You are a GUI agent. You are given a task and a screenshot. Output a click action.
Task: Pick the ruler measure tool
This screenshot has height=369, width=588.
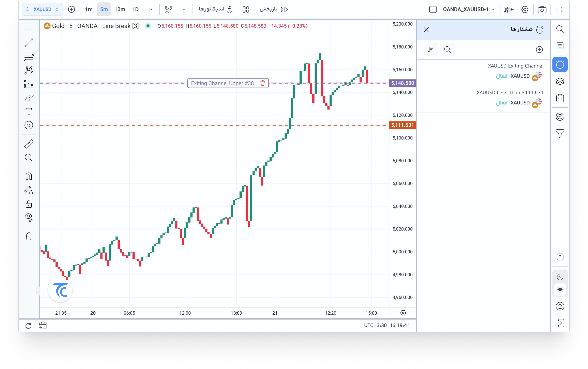(x=29, y=144)
